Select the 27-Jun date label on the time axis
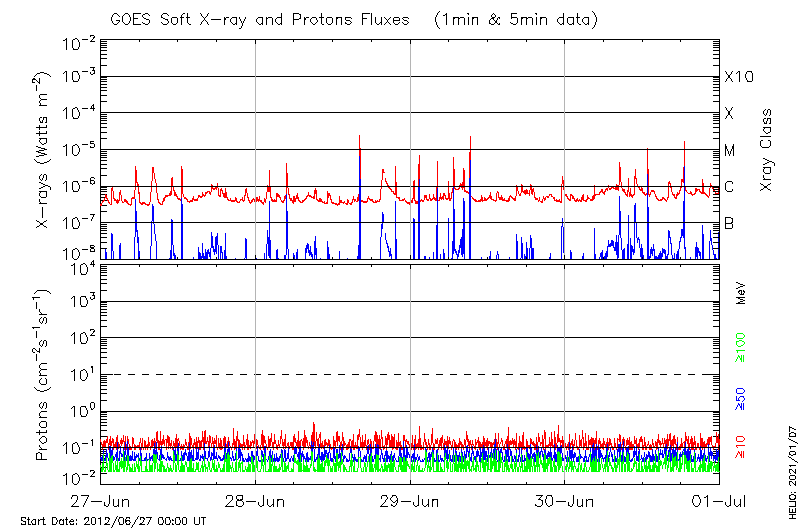Screen dimensions: 800x530 (x=101, y=500)
